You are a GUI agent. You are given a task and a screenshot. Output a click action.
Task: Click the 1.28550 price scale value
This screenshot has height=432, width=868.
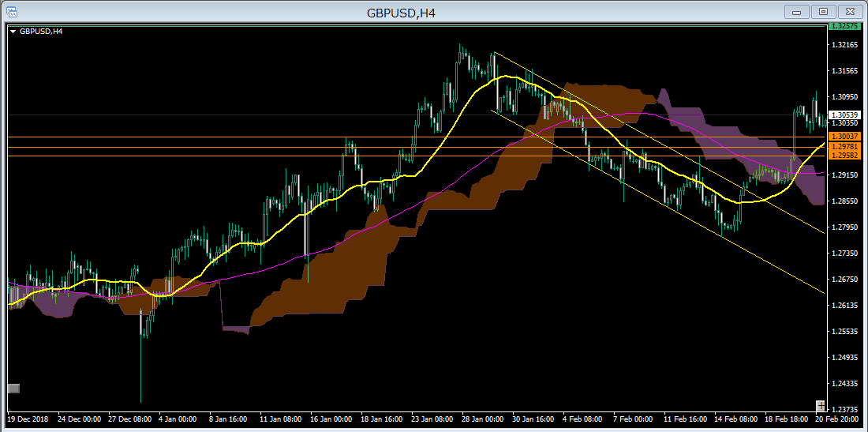844,201
